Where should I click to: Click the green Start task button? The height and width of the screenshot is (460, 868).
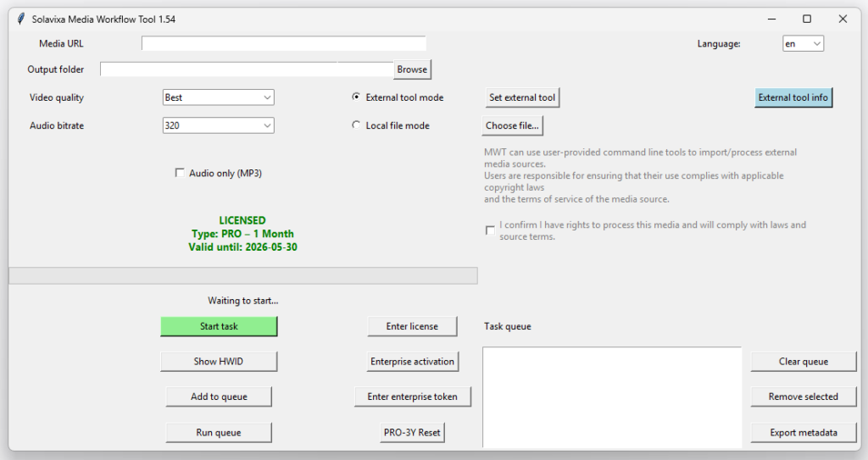(219, 327)
